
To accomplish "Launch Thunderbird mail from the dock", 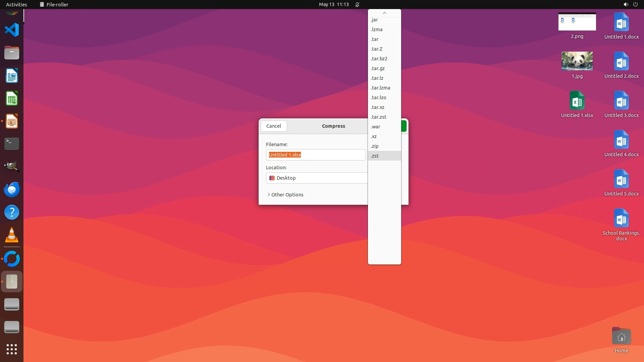I will click(12, 190).
